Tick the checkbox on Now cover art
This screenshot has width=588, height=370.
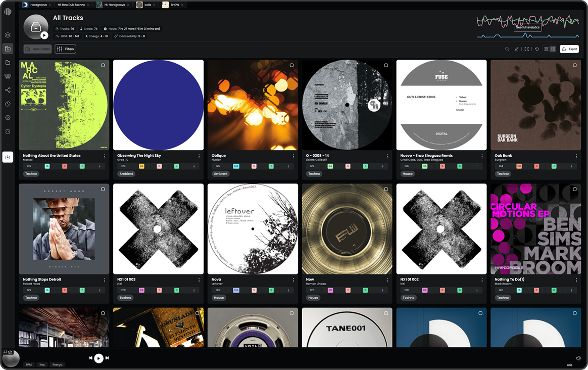point(386,189)
